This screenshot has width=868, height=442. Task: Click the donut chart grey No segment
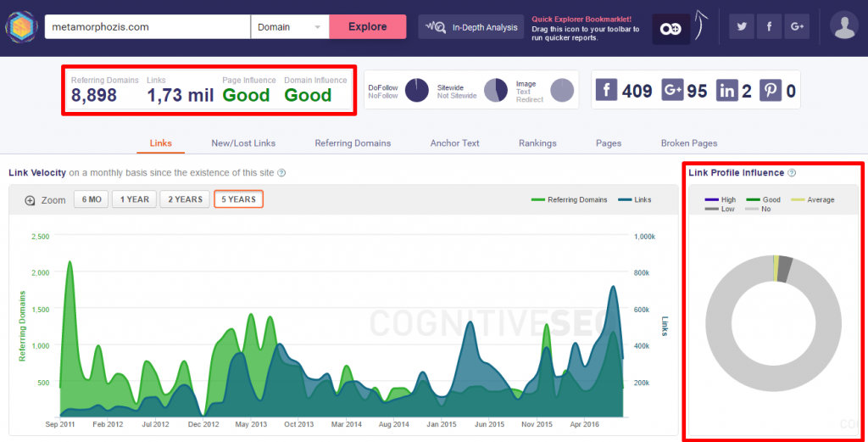click(774, 379)
